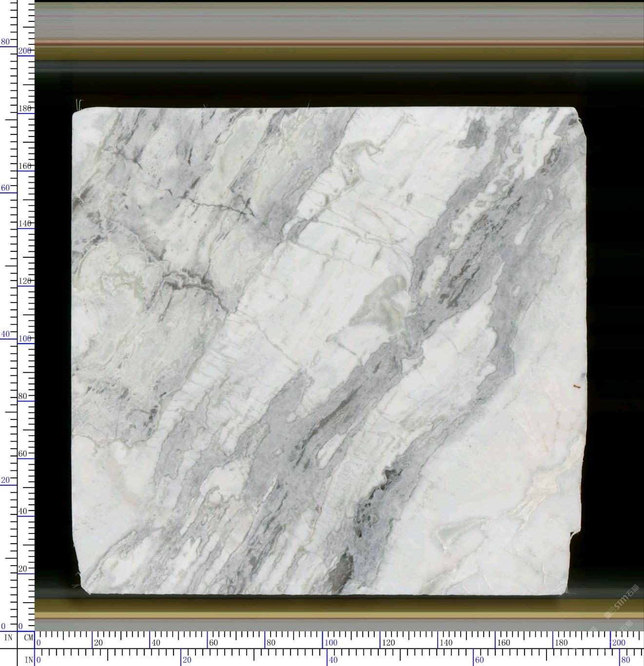Screen dimensions: 644x666
Task: Click the 60 label on left inch ruler
Action: tap(5, 188)
